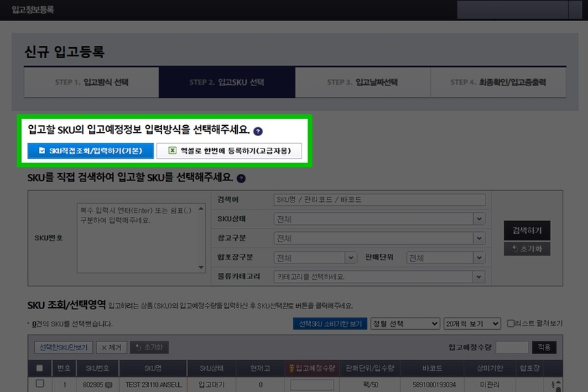Open STEP 1. 입고방식 선택 tab
Viewport: 588px width, 392px height.
[92, 82]
